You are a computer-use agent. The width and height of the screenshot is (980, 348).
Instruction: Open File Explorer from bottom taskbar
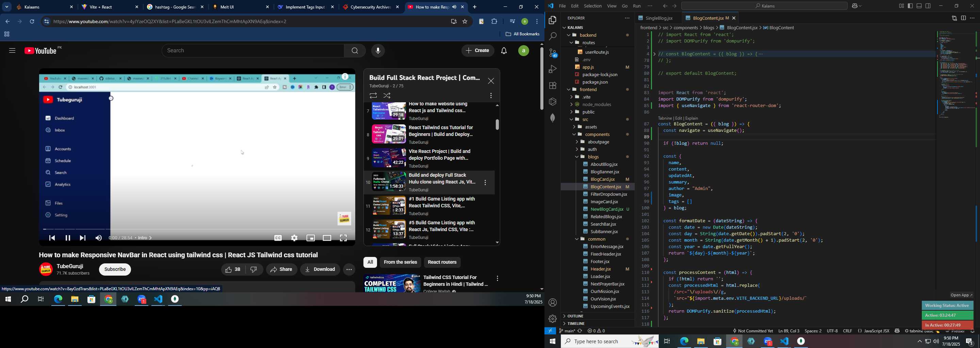click(701, 341)
